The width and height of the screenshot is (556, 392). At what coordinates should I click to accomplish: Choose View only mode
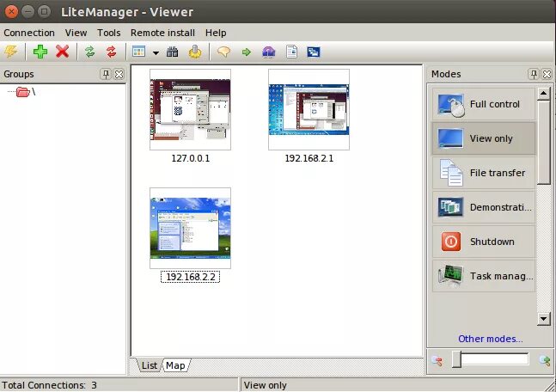pyautogui.click(x=483, y=138)
